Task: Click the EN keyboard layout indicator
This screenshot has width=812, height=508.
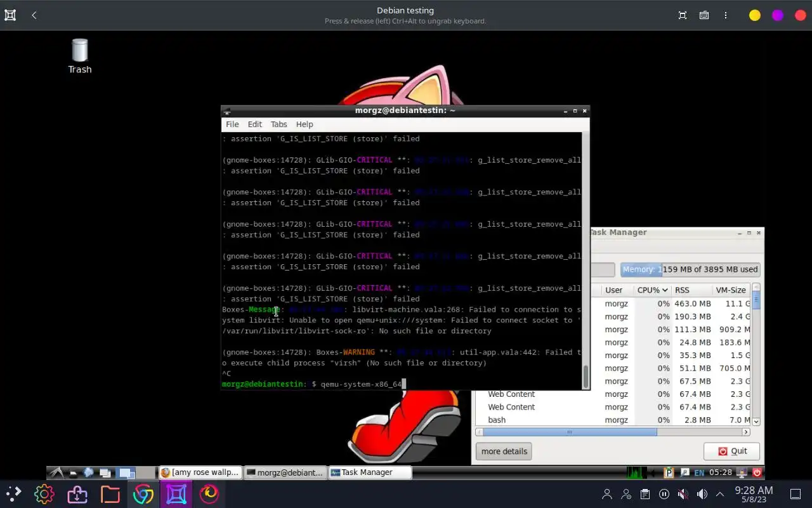Action: 699,472
